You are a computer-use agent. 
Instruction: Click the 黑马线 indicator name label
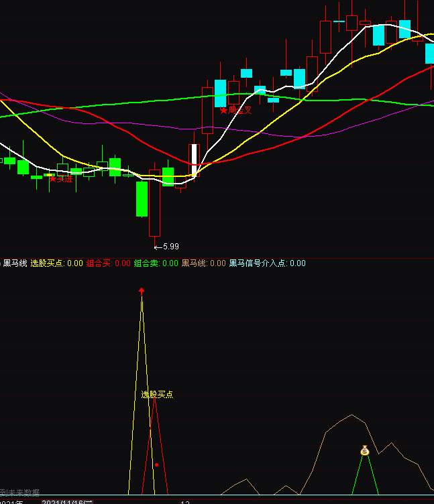click(15, 263)
